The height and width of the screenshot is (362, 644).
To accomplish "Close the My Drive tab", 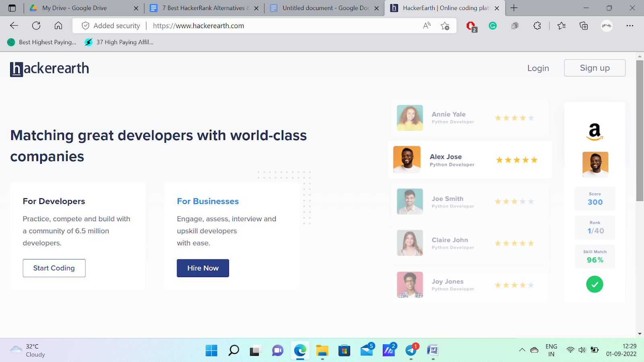I will coord(136,8).
